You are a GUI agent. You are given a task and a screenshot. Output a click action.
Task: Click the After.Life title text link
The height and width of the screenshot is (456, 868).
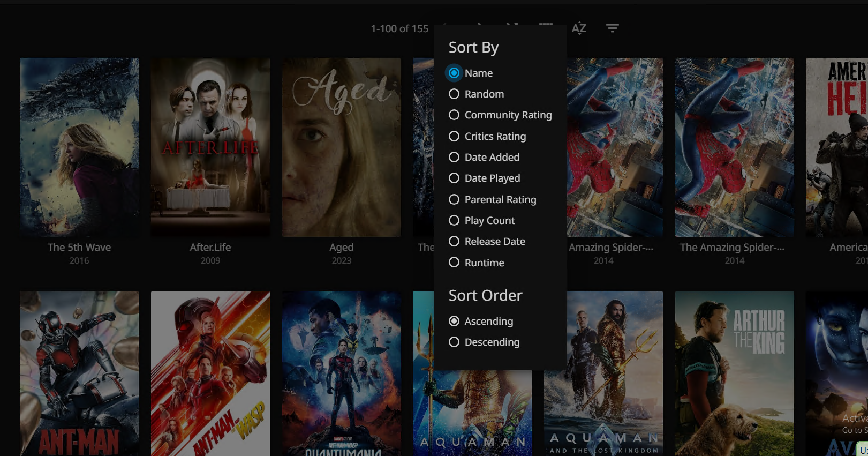point(210,247)
